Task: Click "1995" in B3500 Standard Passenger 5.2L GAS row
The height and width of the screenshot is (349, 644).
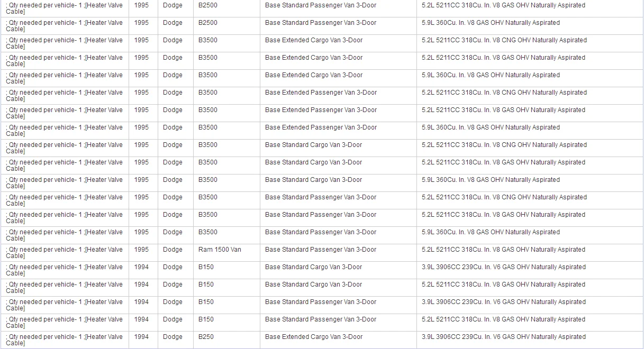Action: [x=141, y=215]
